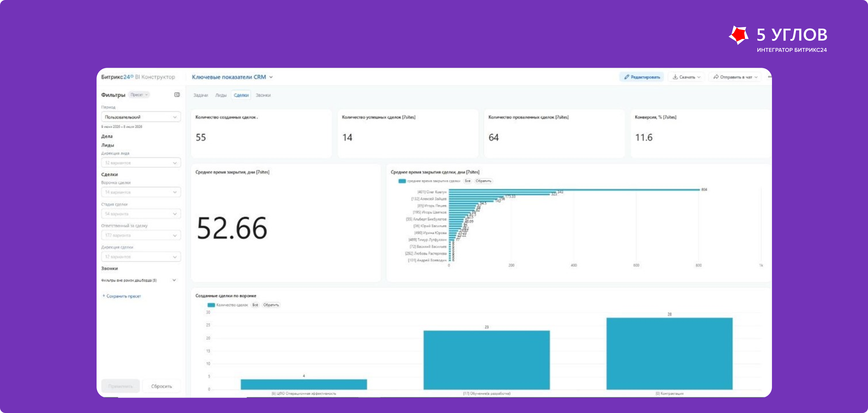Open the Скачать download menu
This screenshot has width=868, height=413.
pos(686,77)
